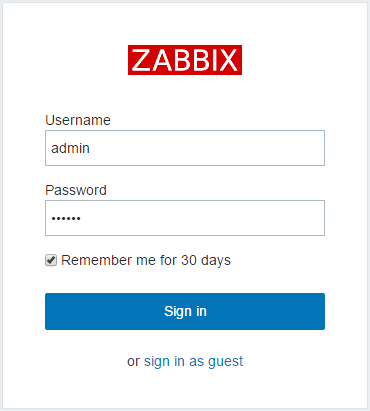Click the red ZABBIX logo
The image size is (370, 411).
185,60
